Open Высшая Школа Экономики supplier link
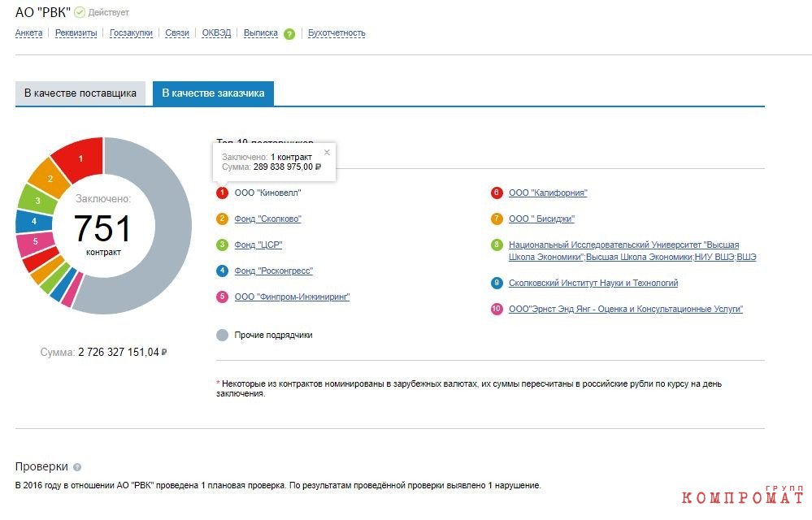Screen dimensions: 812x520 pos(632,251)
